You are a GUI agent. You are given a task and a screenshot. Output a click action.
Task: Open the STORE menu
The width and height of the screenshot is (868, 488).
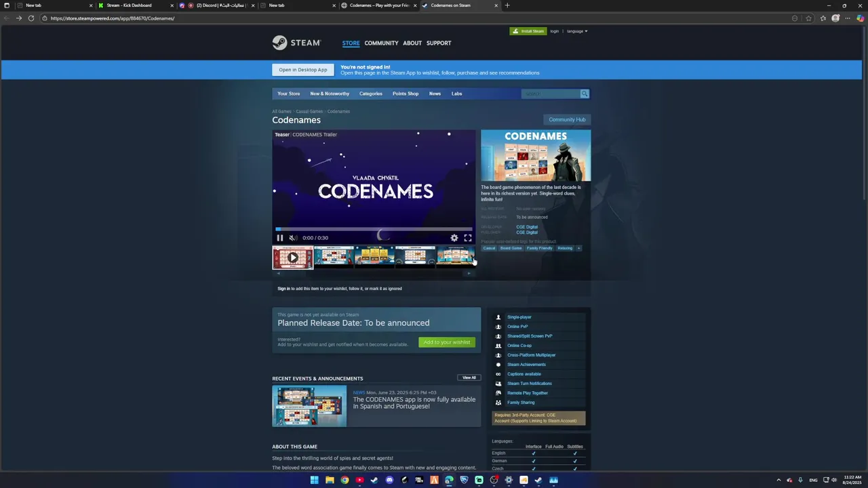pos(351,43)
